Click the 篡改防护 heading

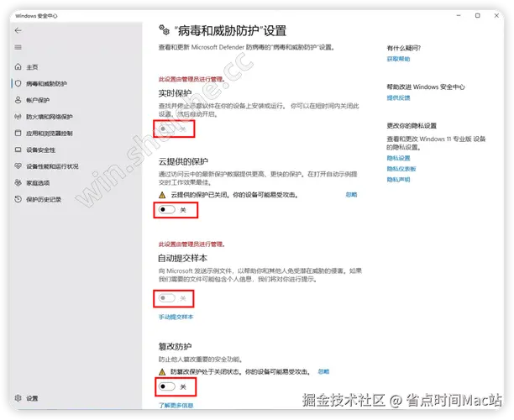(x=175, y=346)
